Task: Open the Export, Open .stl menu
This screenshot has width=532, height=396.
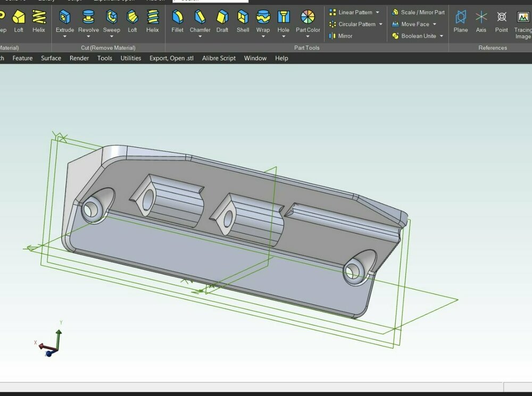Action: coord(171,58)
